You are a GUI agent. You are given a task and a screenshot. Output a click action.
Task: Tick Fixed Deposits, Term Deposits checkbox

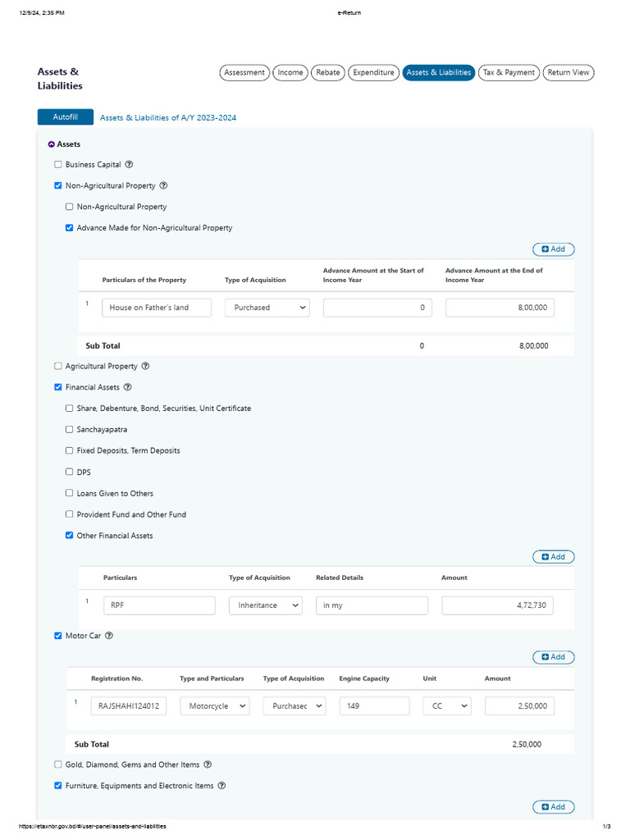click(x=69, y=450)
